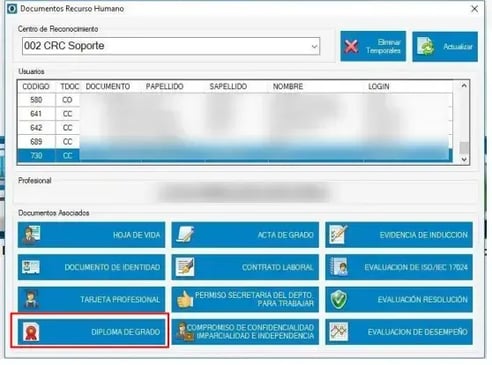Click the green shield Evaluación Resolución icon
Viewport: 492px width, 365px height.
pyautogui.click(x=339, y=299)
